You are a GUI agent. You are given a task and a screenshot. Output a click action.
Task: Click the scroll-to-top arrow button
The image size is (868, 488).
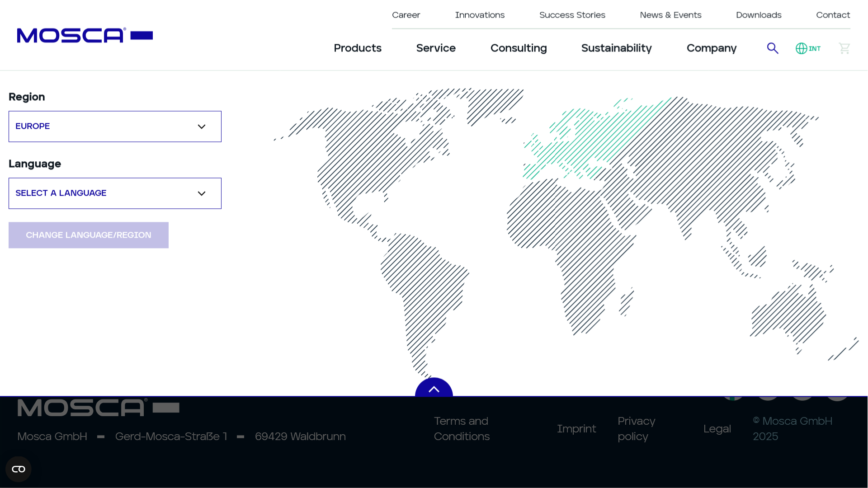pos(434,389)
